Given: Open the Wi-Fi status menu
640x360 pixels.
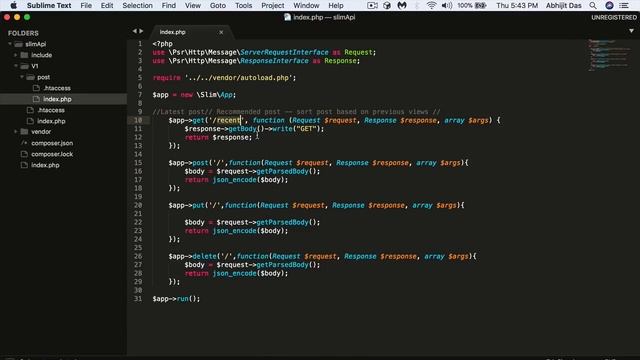Looking at the screenshot, I should (x=431, y=5).
